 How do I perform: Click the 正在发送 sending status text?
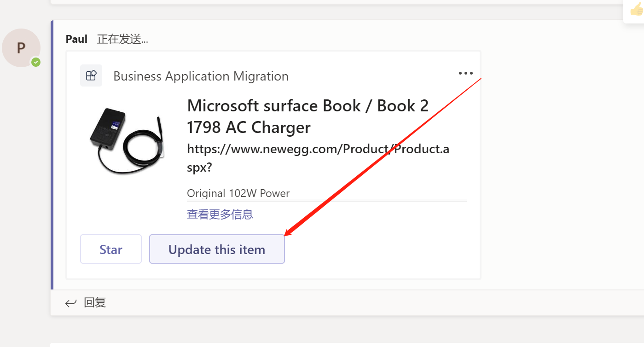pyautogui.click(x=122, y=39)
